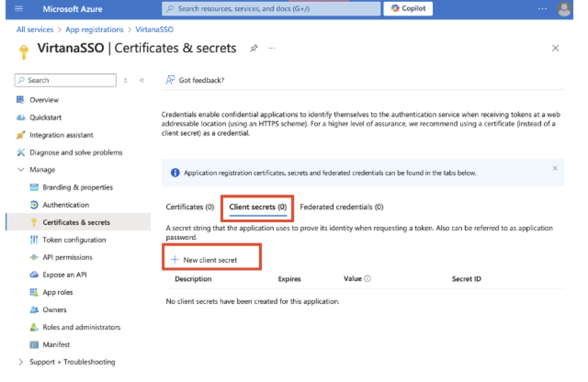Switch to the Federated credentials (0) tab

coord(341,207)
